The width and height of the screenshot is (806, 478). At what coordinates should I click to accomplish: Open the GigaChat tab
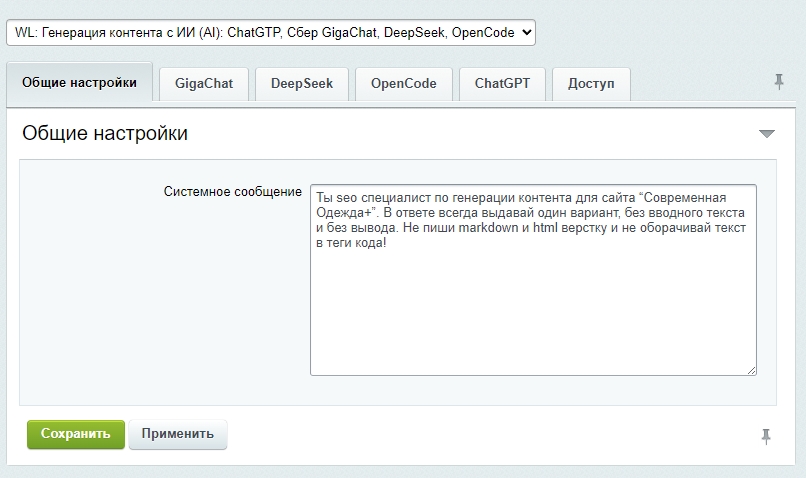click(x=204, y=84)
